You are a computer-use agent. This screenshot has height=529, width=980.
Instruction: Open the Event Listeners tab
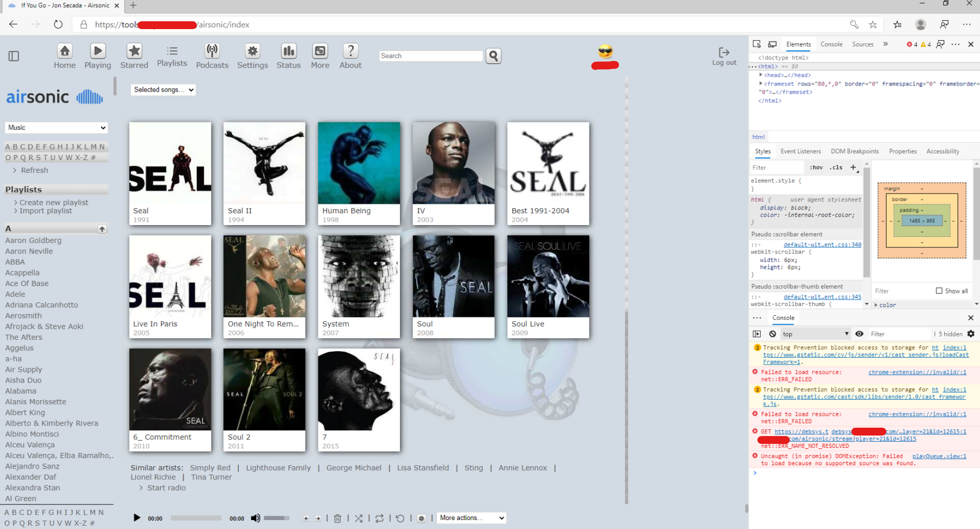[800, 151]
